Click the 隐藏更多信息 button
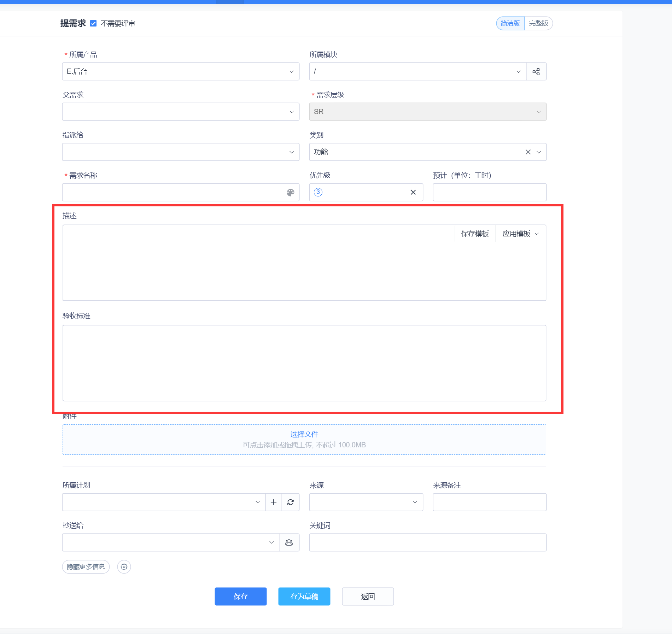The height and width of the screenshot is (635, 672). pyautogui.click(x=86, y=567)
